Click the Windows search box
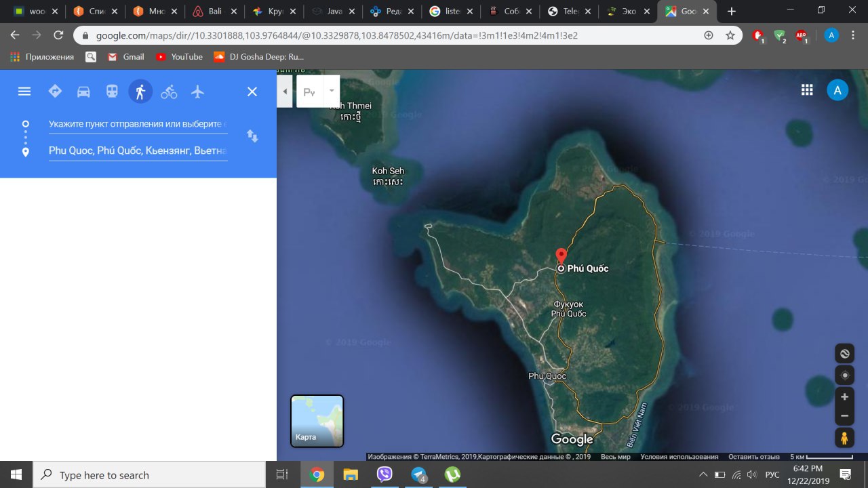Screen dimensions: 868x488 tap(149, 474)
